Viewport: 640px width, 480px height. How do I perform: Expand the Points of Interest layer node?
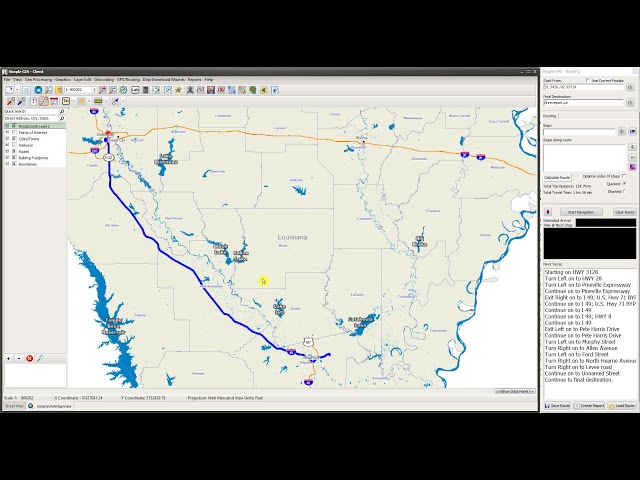[x=7, y=133]
